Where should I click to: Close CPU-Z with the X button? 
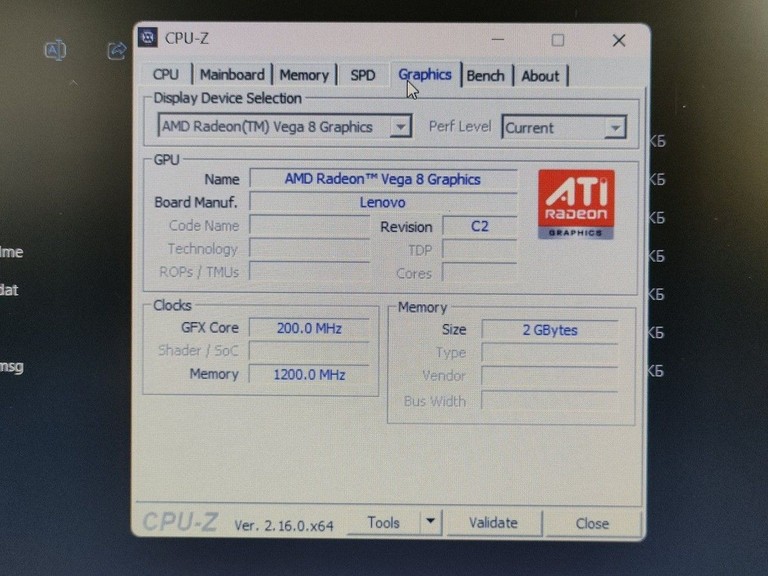pos(619,41)
